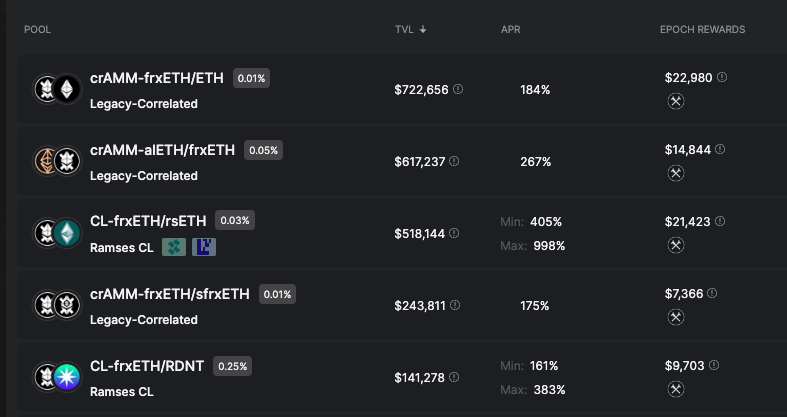Viewport: 787px width, 417px height.
Task: Open the crAMM-frxETH/sfrxETH pool link
Action: coord(170,294)
